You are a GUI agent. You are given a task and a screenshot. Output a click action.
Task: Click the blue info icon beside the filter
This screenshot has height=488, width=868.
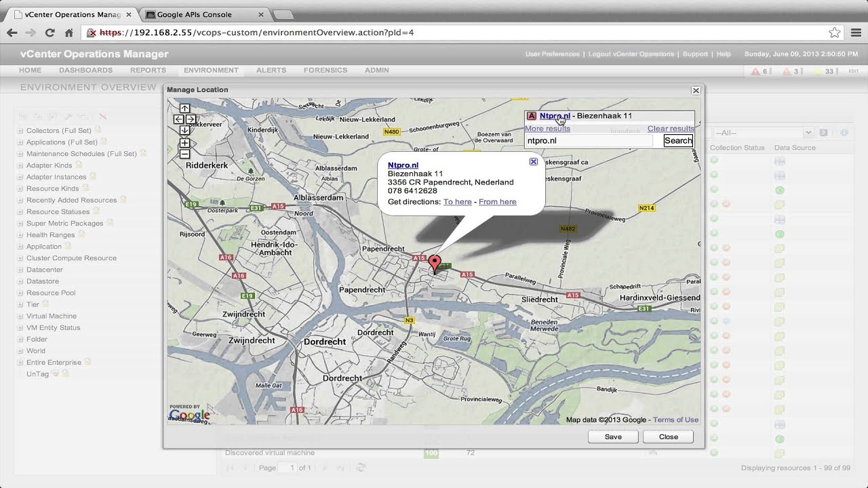pos(844,133)
